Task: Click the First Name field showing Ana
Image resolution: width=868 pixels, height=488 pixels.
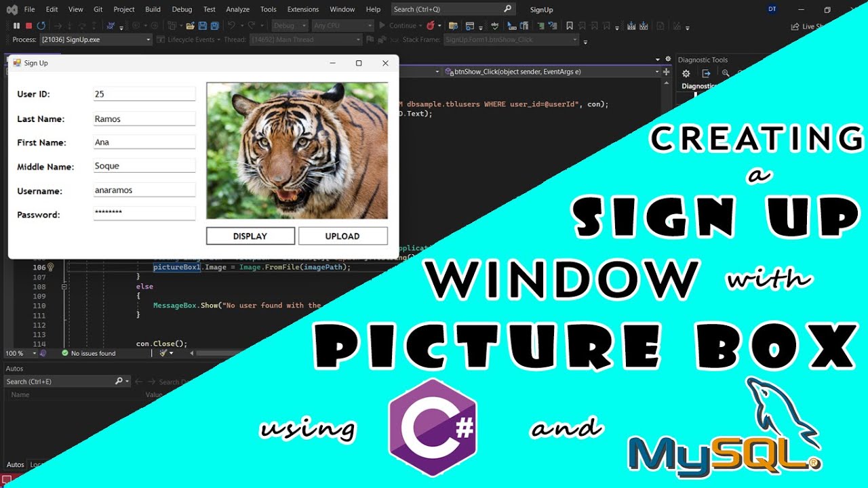Action: [x=144, y=142]
